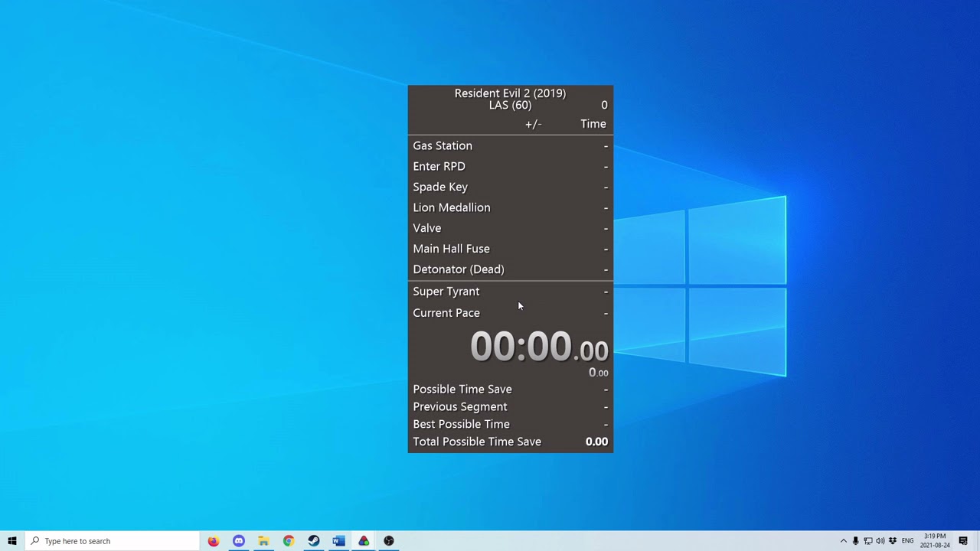Click the Possible Time Save row
Screen dimensions: 980x551
point(511,390)
